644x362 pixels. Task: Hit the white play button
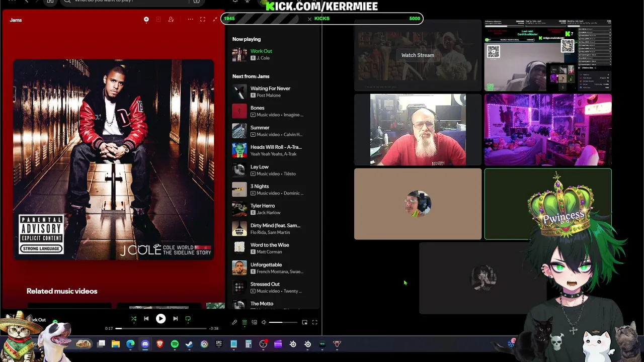point(160,319)
